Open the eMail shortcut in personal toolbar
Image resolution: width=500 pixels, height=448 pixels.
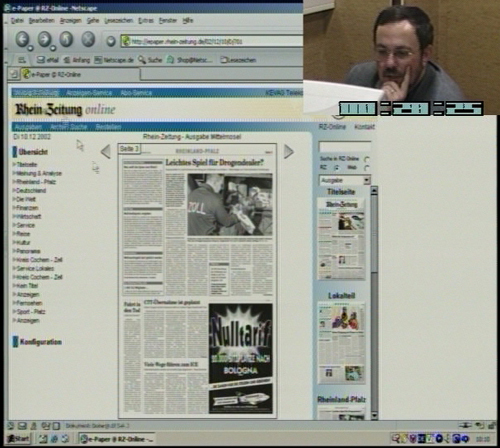tap(48, 60)
